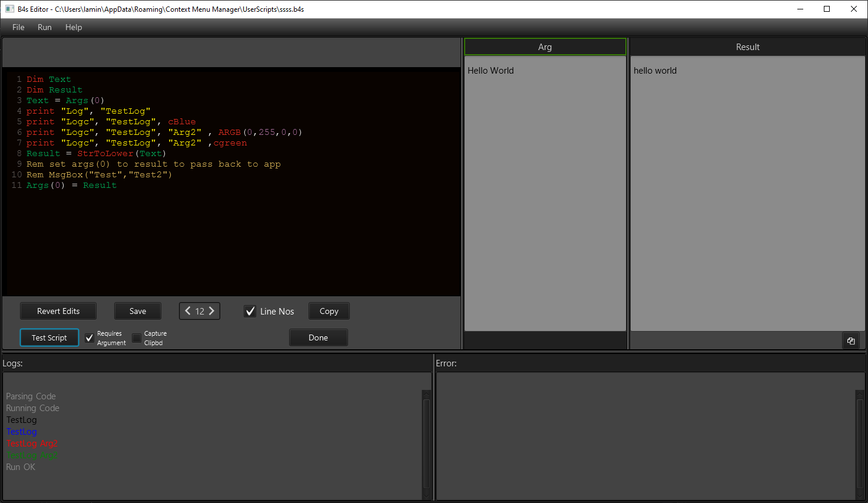This screenshot has height=503, width=868.
Task: Minimize the B4s Editor window
Action: pos(800,9)
